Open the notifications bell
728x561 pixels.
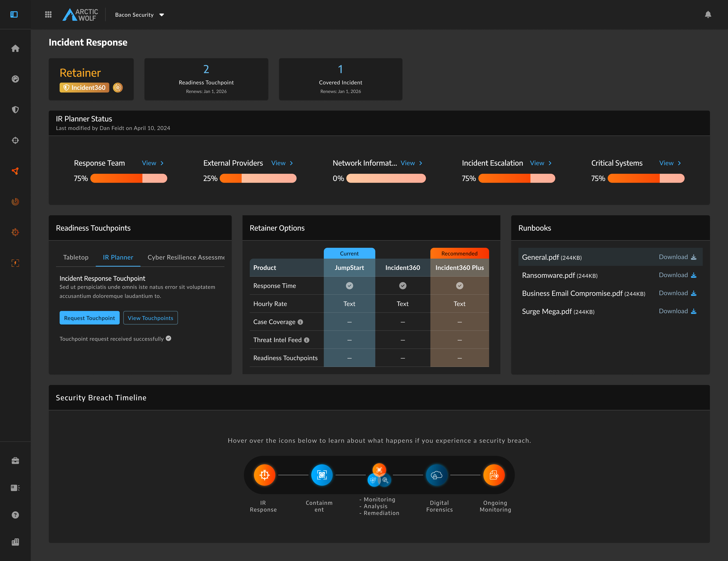(708, 14)
